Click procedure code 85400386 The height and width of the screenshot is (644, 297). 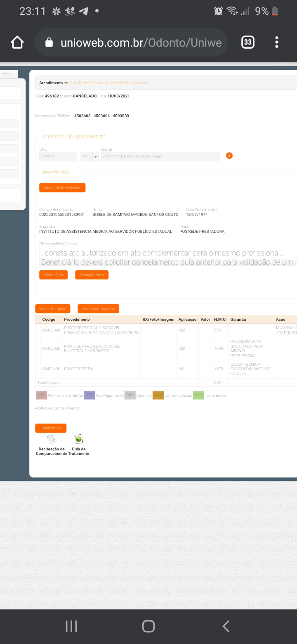click(x=51, y=348)
